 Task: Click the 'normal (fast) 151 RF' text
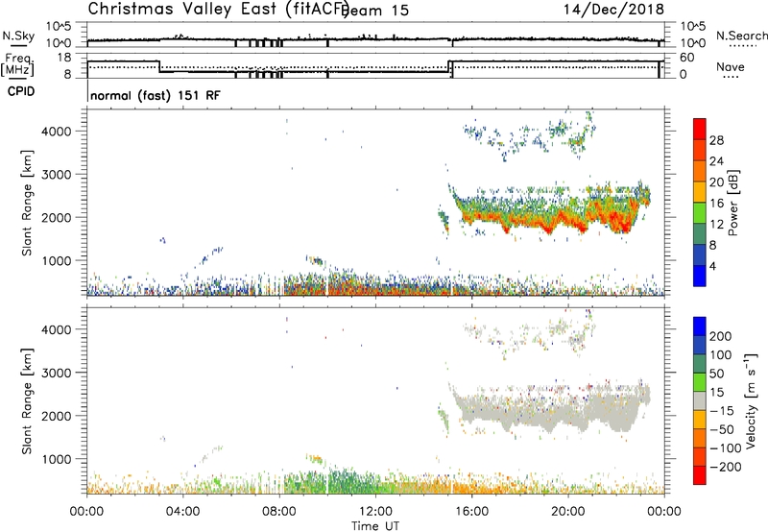pyautogui.click(x=156, y=95)
